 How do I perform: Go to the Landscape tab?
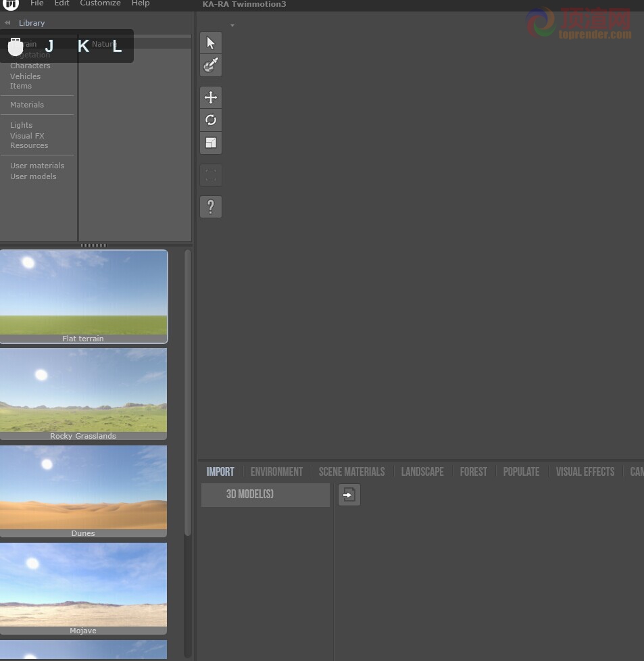point(422,472)
